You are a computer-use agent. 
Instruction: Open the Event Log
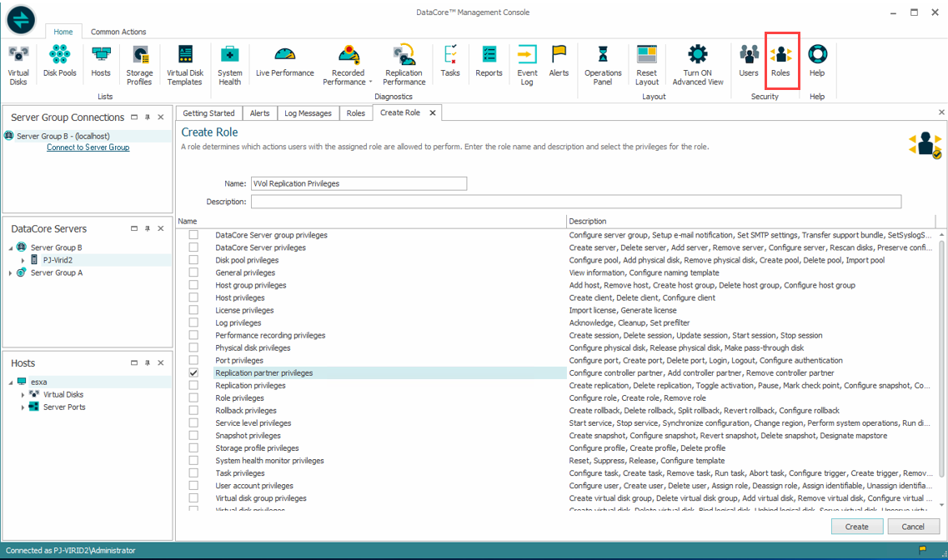[x=526, y=64]
